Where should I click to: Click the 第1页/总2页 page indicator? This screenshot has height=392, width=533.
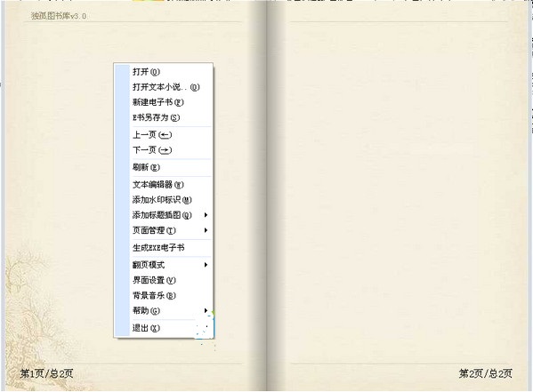[x=46, y=373]
